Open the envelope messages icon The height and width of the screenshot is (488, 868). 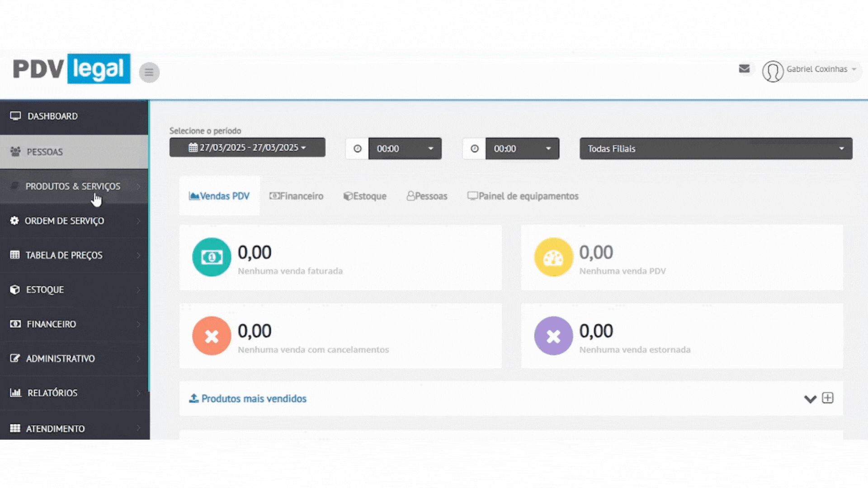744,69
